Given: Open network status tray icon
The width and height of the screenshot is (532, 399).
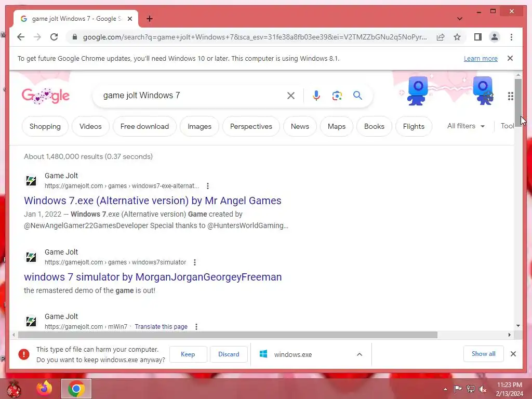Looking at the screenshot, I should pyautogui.click(x=471, y=389).
